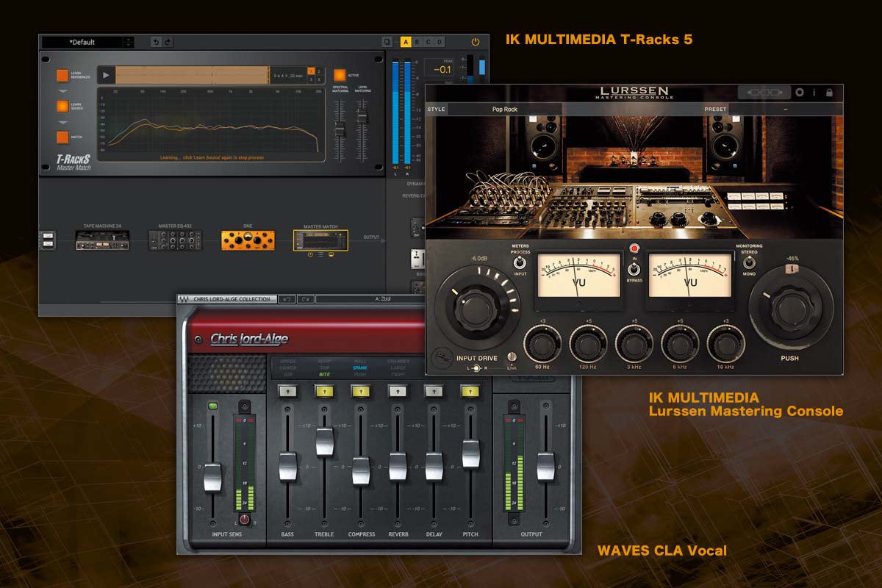Viewport: 882px width, 588px height.
Task: Flip the Meters Process/Input switch
Action: tap(520, 262)
